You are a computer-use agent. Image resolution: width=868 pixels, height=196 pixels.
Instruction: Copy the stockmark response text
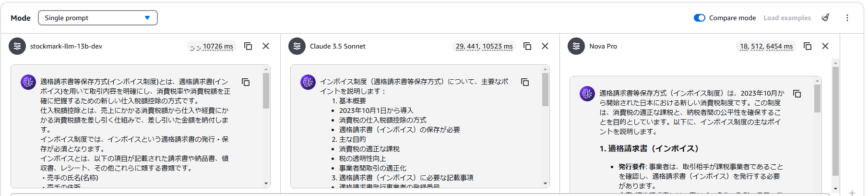tap(246, 82)
